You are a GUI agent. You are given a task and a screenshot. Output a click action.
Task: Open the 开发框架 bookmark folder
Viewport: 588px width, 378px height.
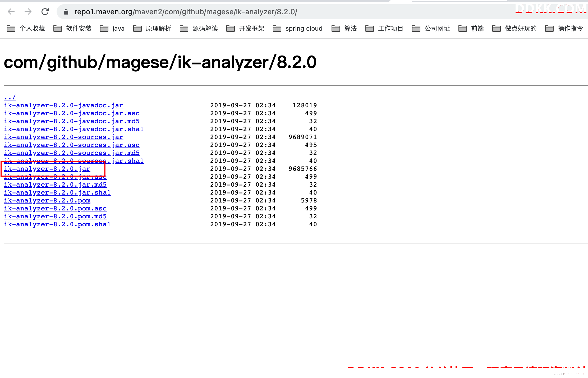click(245, 28)
